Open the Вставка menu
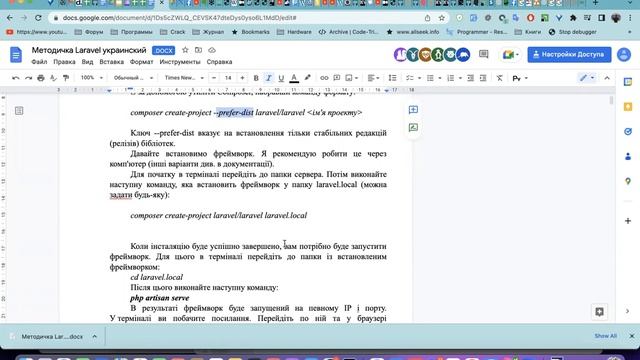640x360 pixels. coord(111,62)
